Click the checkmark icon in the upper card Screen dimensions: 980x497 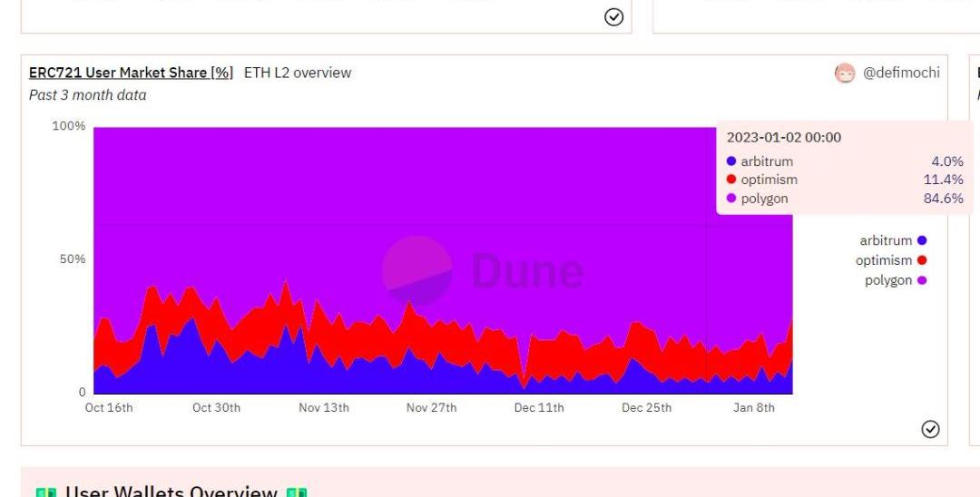click(x=613, y=17)
